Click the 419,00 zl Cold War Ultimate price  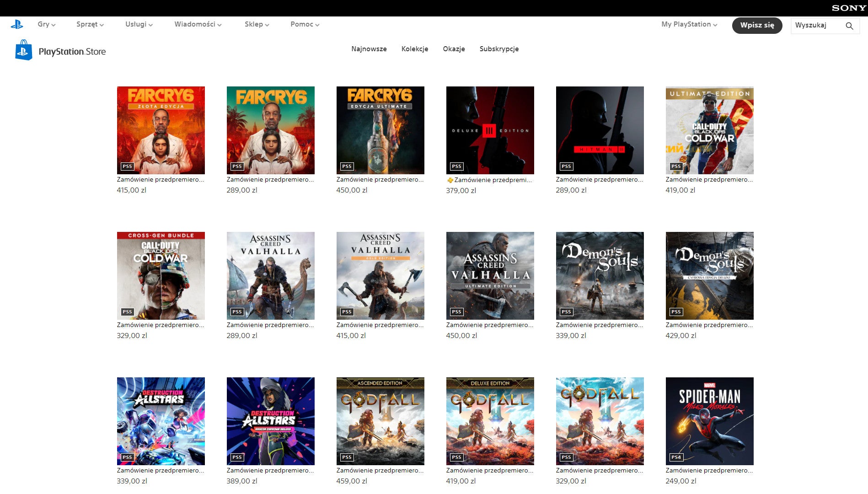pos(680,190)
